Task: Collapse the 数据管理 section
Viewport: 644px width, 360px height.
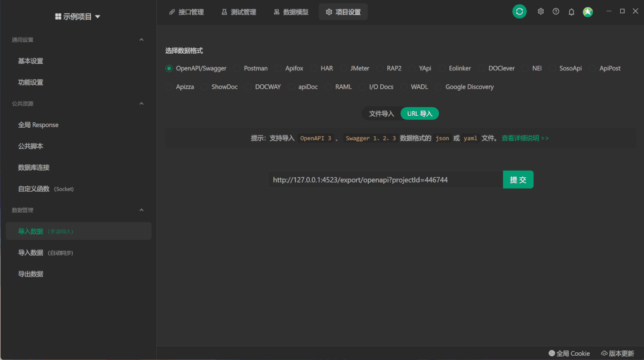Action: (141, 210)
